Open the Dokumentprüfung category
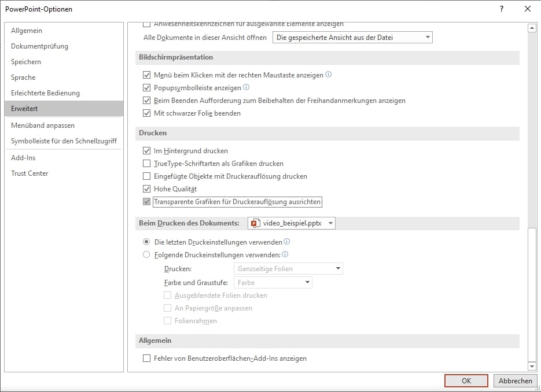541x392 pixels. [64, 46]
